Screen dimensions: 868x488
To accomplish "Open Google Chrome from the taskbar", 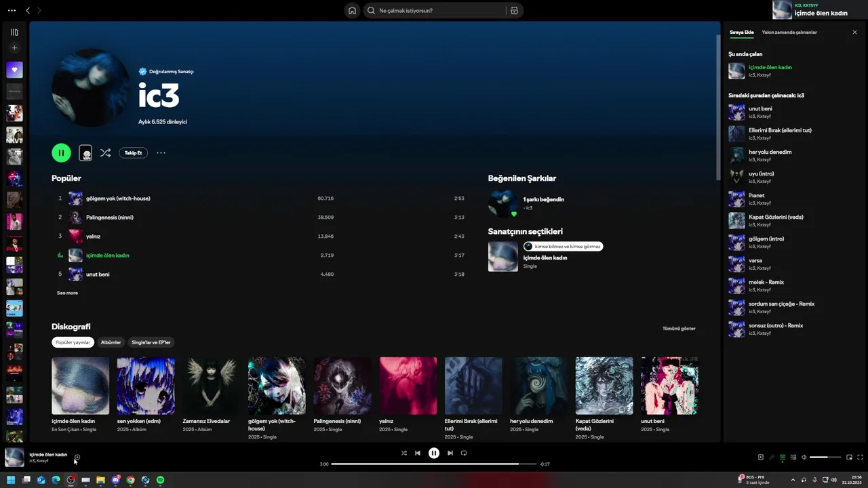I will 130,480.
